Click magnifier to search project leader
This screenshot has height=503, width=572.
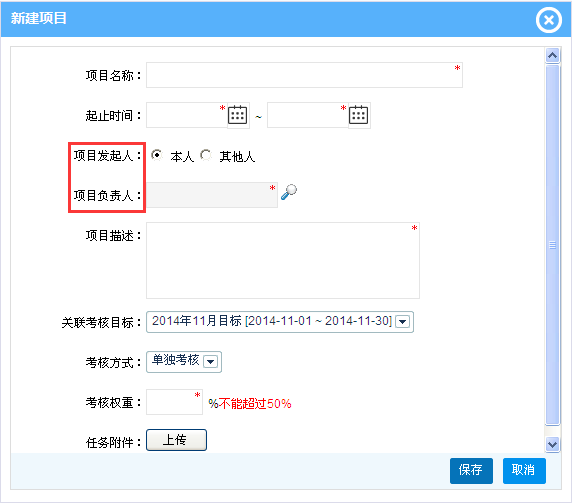pyautogui.click(x=289, y=192)
